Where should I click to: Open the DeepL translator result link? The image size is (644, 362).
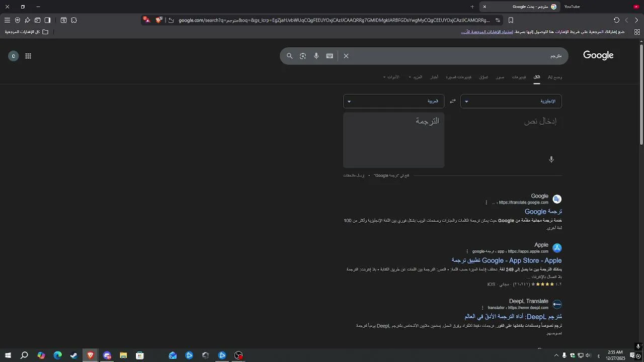coord(513,317)
